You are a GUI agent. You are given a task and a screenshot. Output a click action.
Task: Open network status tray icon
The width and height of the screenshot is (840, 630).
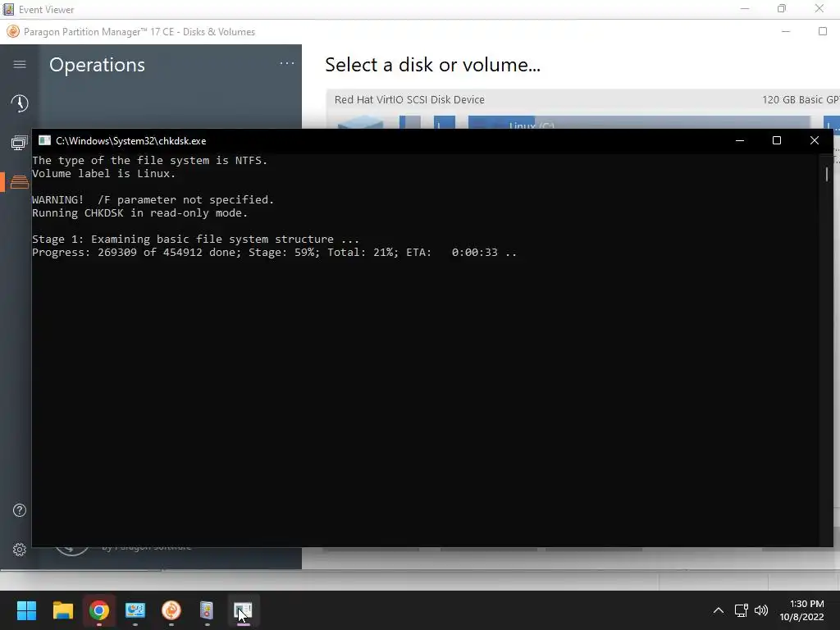click(741, 610)
